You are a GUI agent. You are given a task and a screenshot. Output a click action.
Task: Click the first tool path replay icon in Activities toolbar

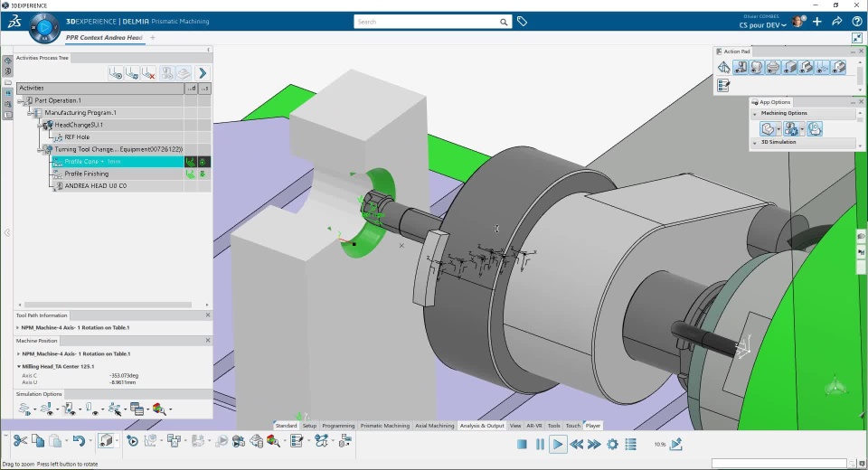pos(115,73)
